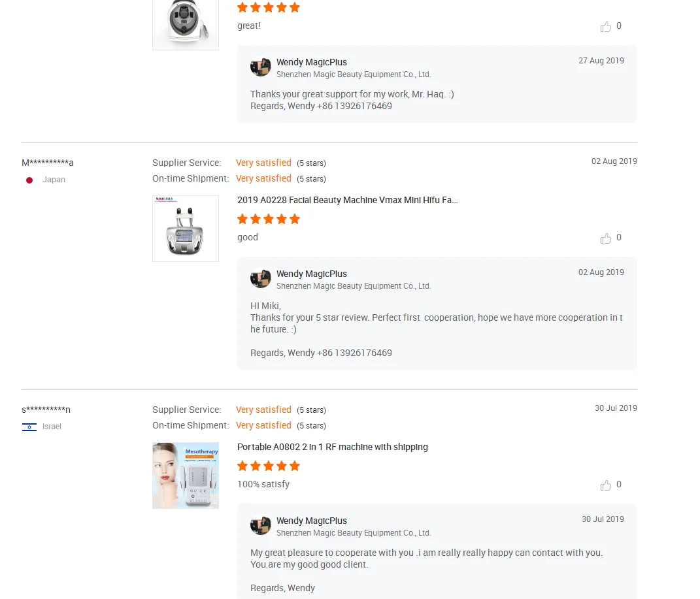The width and height of the screenshot is (700, 599).
Task: Click thumbs-up on the "100% satisfy" review
Action: (x=606, y=485)
